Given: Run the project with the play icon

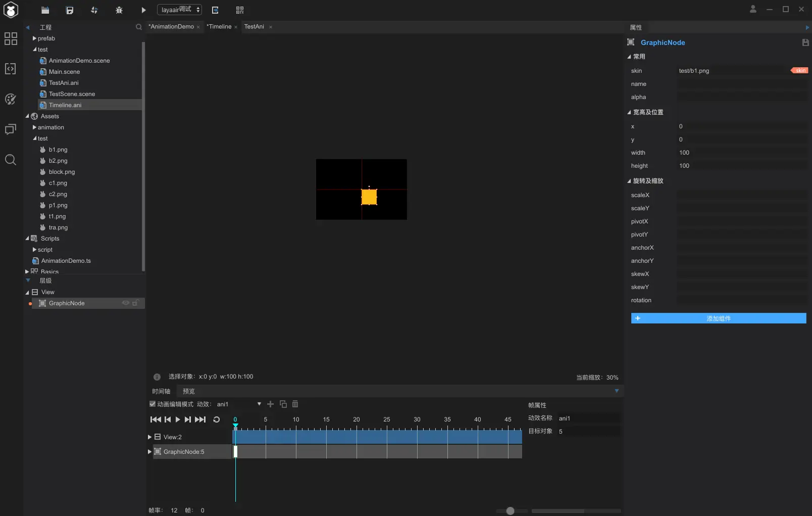Looking at the screenshot, I should pos(143,10).
